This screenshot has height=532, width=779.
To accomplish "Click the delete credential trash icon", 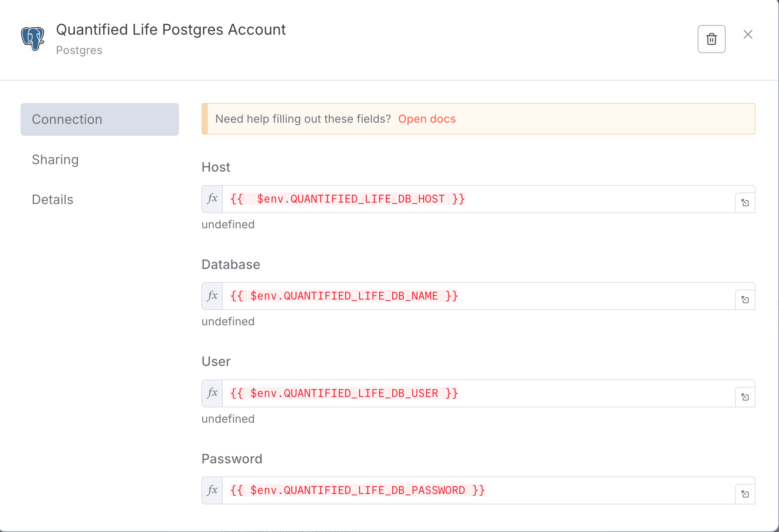I will (711, 39).
